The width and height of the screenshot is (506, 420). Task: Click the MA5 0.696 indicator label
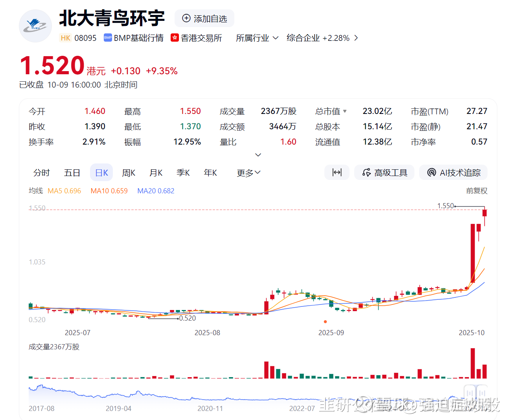[64, 191]
